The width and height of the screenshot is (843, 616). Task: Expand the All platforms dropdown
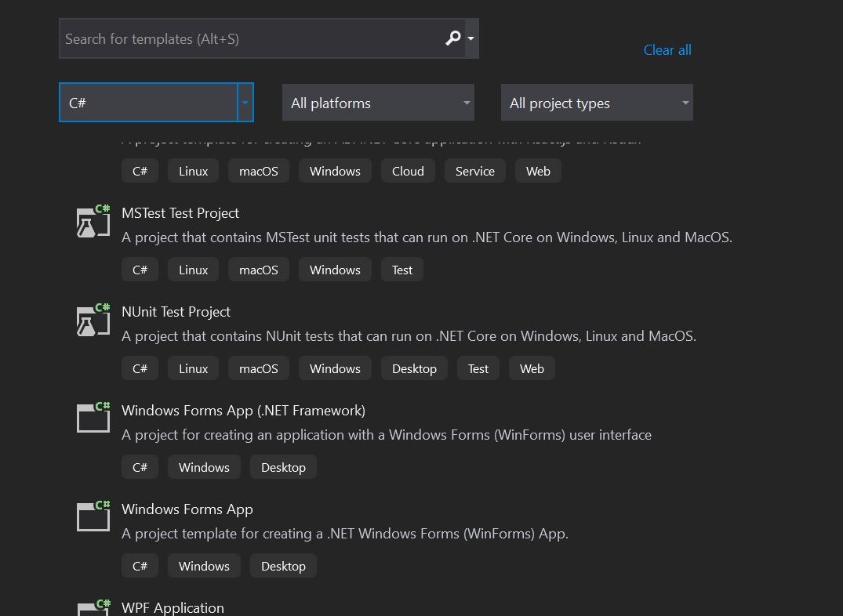pyautogui.click(x=378, y=102)
